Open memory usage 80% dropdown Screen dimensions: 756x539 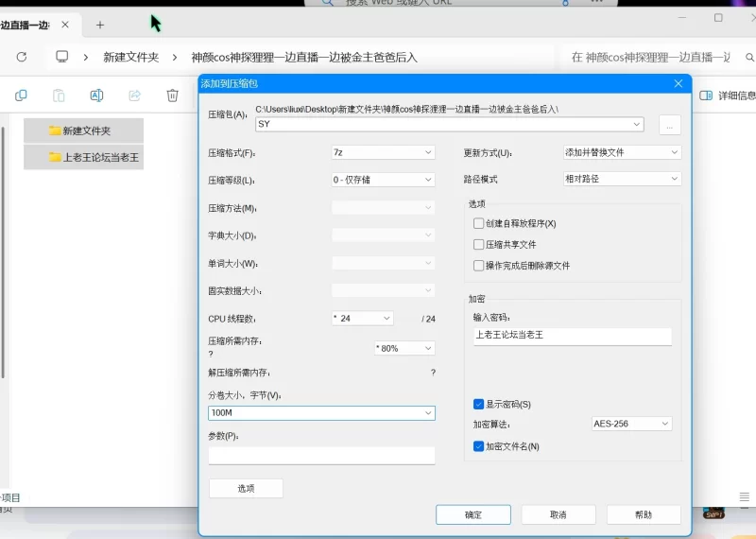click(x=404, y=348)
